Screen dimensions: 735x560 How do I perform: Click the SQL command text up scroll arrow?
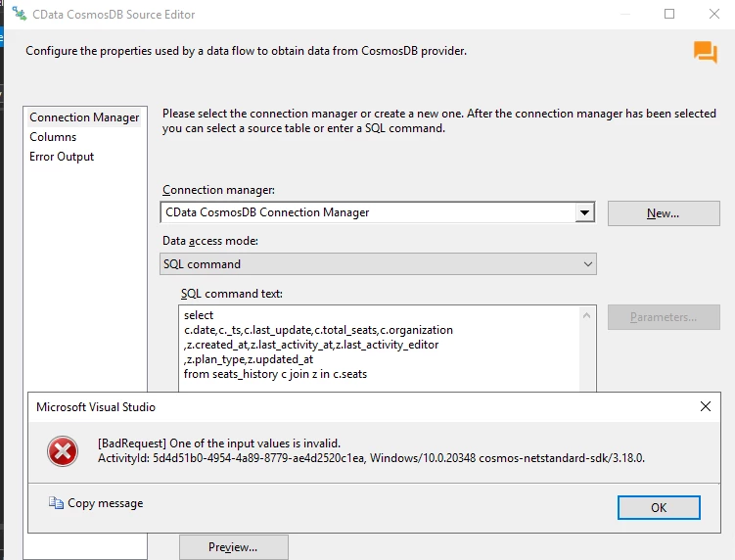point(586,315)
